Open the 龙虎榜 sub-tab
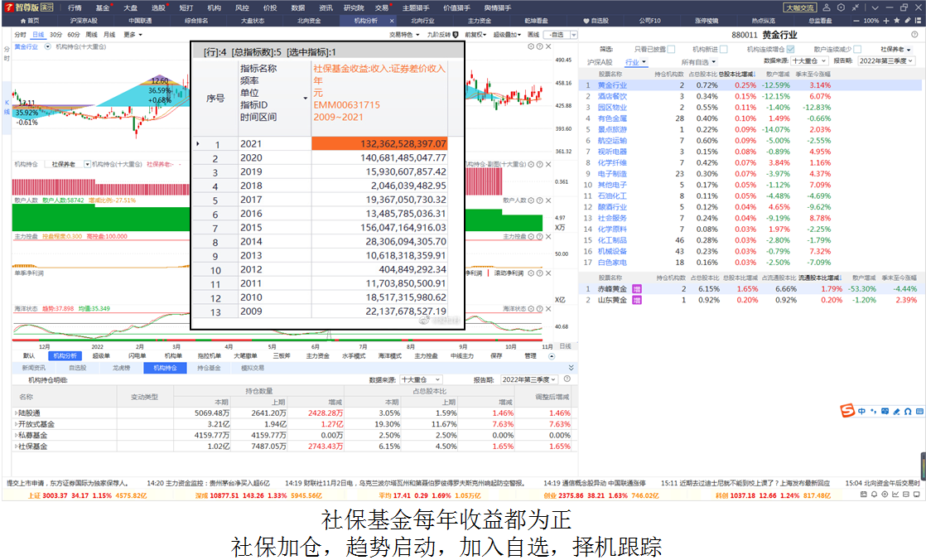Image resolution: width=926 pixels, height=560 pixels. tap(121, 368)
